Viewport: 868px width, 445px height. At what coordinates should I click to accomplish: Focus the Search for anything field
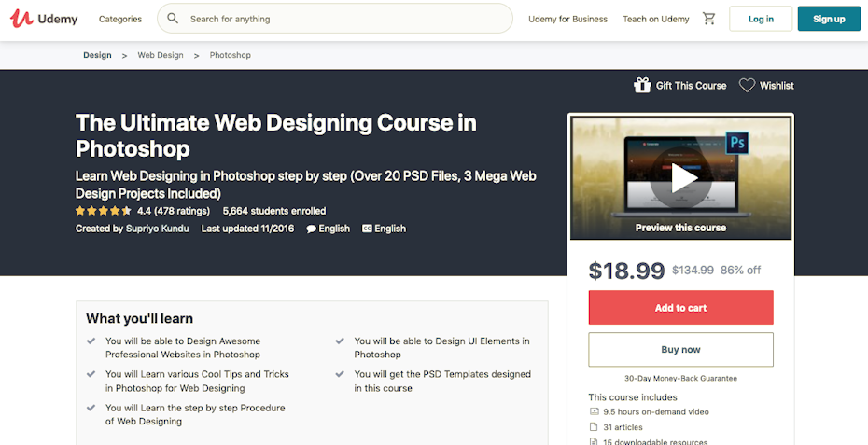click(x=345, y=19)
